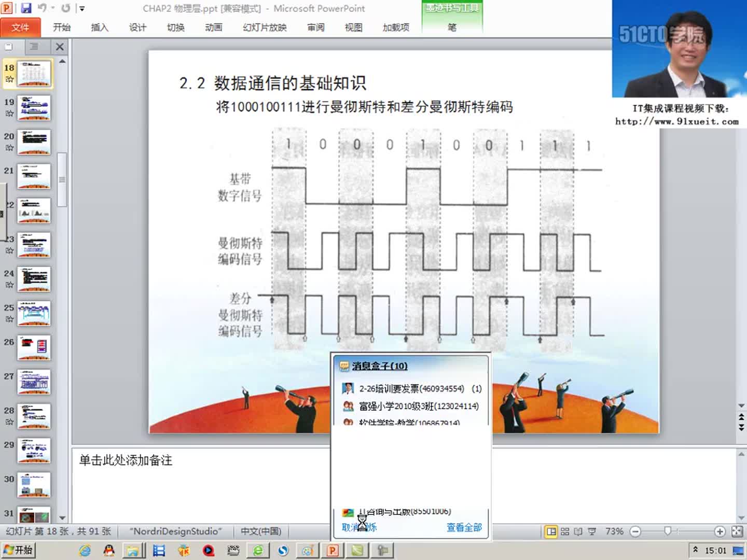Select slide 20 thumbnail
Viewport: 747px width, 560px height.
(x=34, y=142)
